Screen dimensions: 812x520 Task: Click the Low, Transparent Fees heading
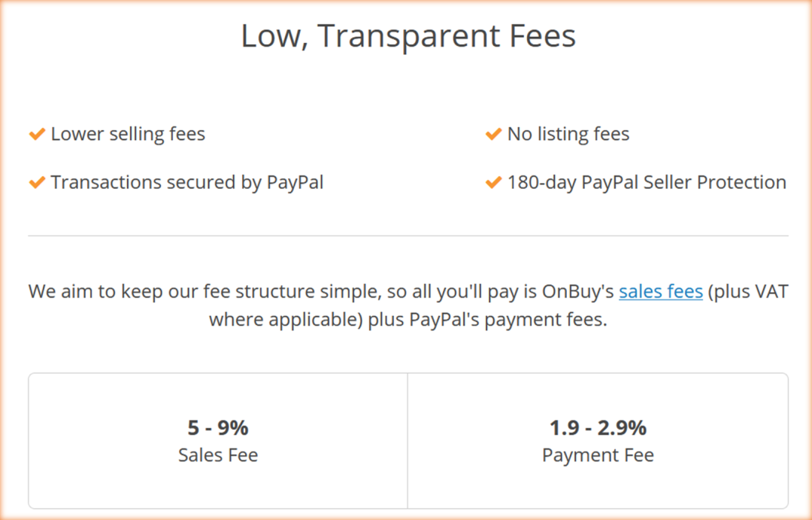[408, 36]
